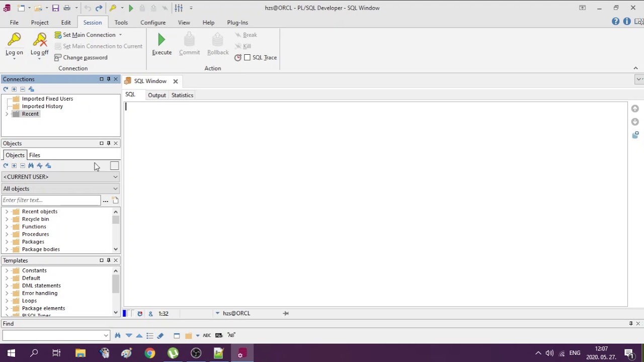Click the small green Execute icon in quick toolbar
The width and height of the screenshot is (644, 362).
131,8
